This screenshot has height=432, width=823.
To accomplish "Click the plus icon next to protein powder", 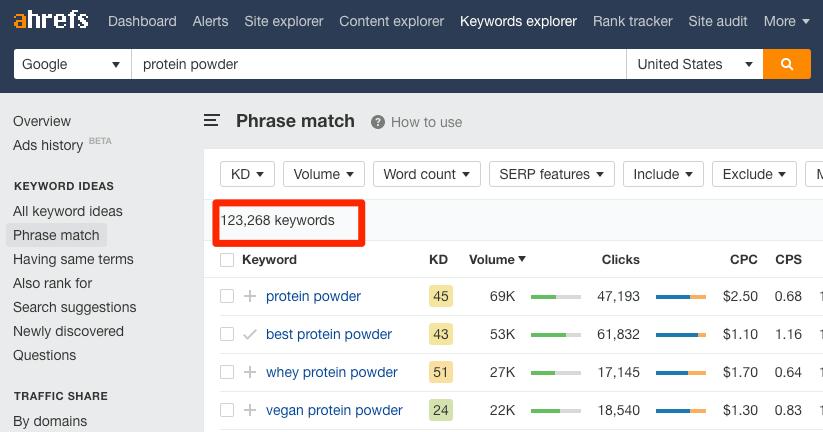I will click(250, 296).
